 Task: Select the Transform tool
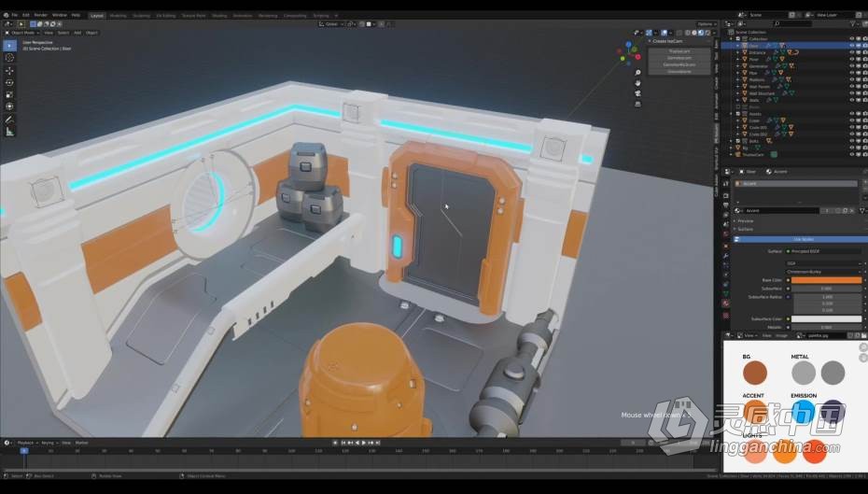9,106
